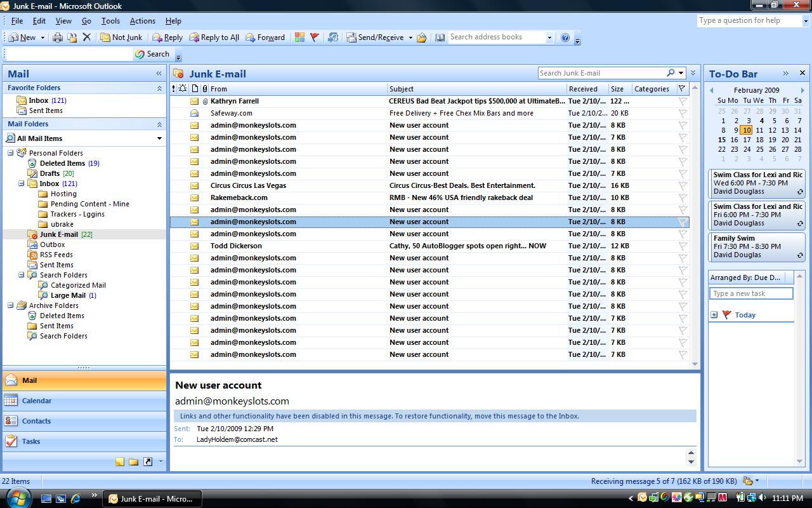812x508 pixels.
Task: Open the Actions menu
Action: (x=142, y=21)
